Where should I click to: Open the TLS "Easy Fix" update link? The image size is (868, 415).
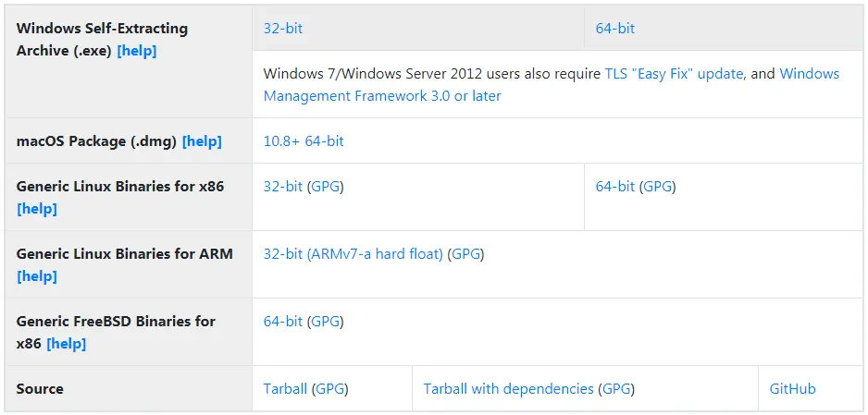point(674,74)
